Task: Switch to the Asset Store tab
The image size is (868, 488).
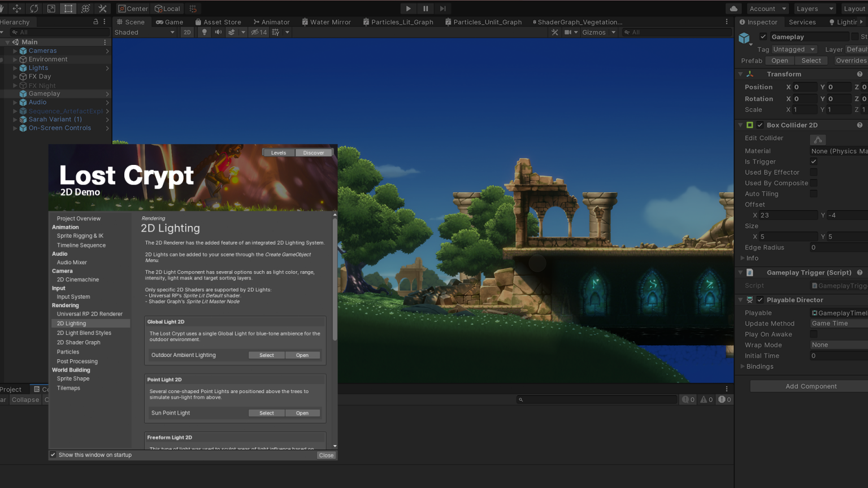Action: coord(218,22)
